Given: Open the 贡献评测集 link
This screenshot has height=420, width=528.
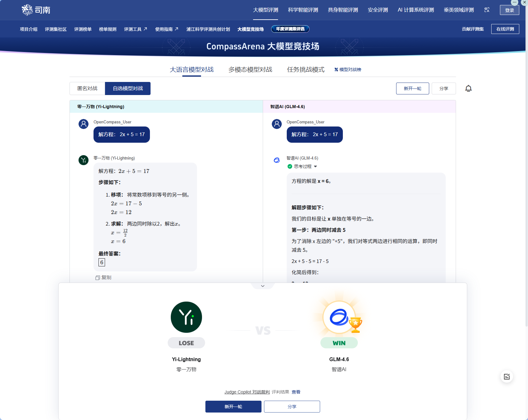Looking at the screenshot, I should (x=473, y=29).
